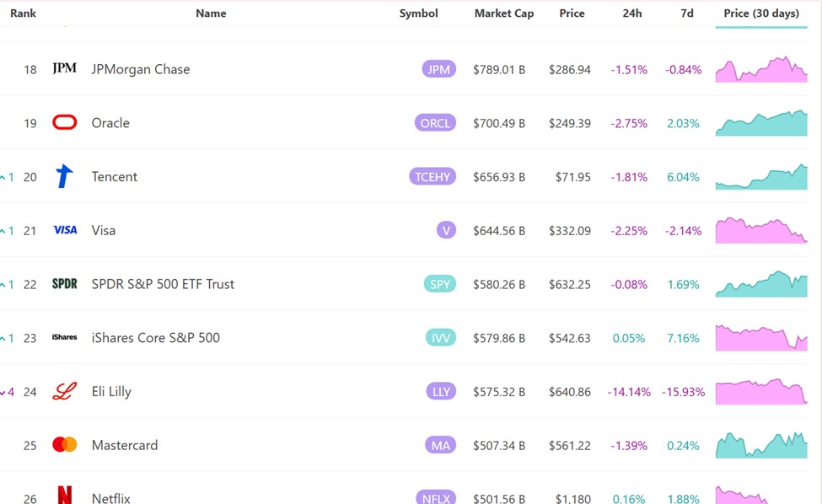822x504 pixels.
Task: Click the SPDR logo icon
Action: tap(64, 284)
